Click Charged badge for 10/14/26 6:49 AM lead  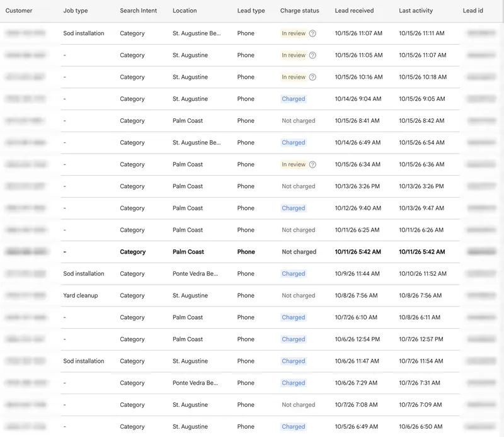(x=293, y=143)
